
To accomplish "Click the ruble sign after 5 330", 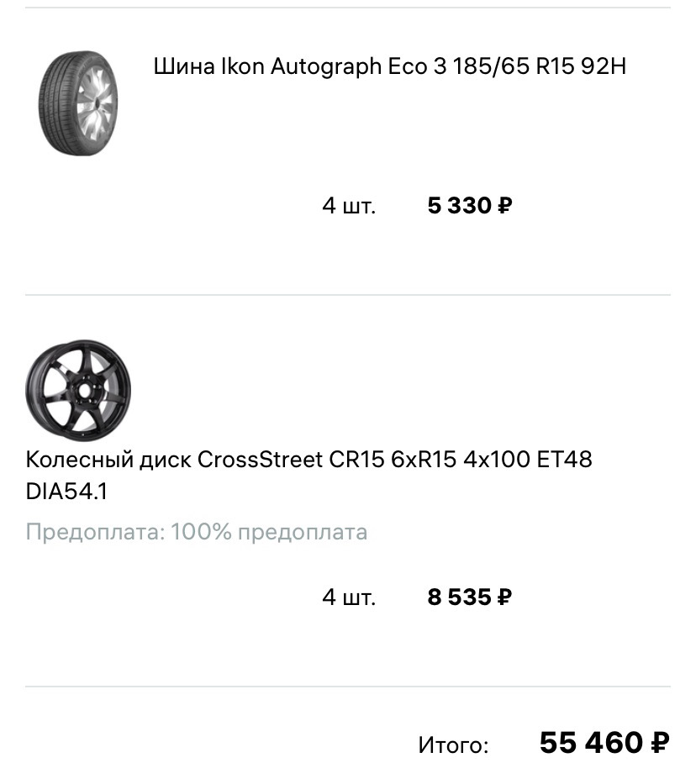I will click(504, 206).
